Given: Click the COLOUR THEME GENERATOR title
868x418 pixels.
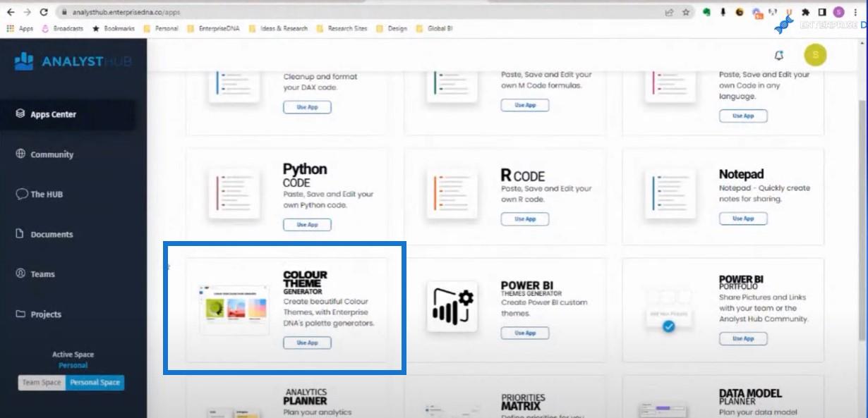Looking at the screenshot, I should pyautogui.click(x=305, y=283).
